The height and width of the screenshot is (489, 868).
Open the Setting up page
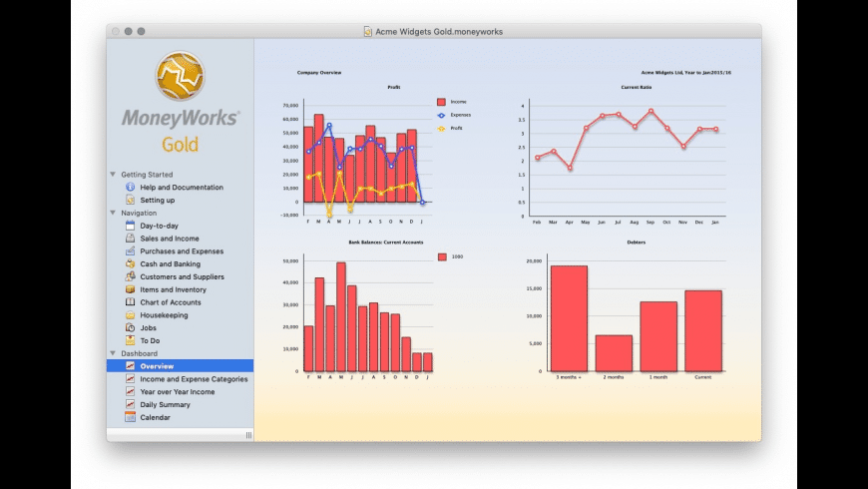click(158, 200)
